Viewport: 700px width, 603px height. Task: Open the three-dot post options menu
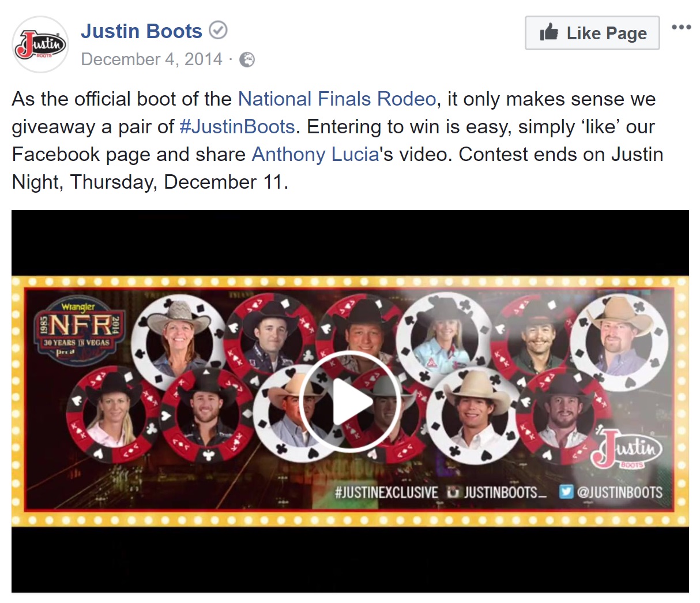pos(681,27)
